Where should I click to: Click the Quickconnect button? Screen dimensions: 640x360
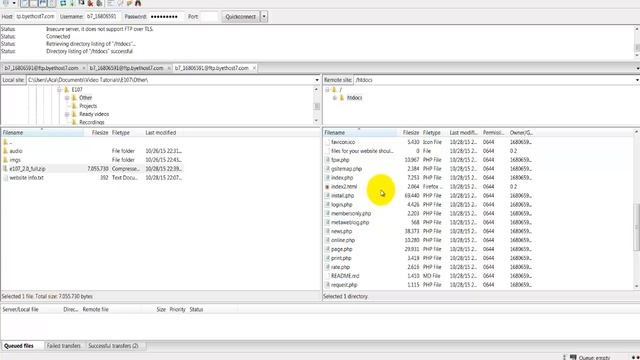[x=240, y=17]
